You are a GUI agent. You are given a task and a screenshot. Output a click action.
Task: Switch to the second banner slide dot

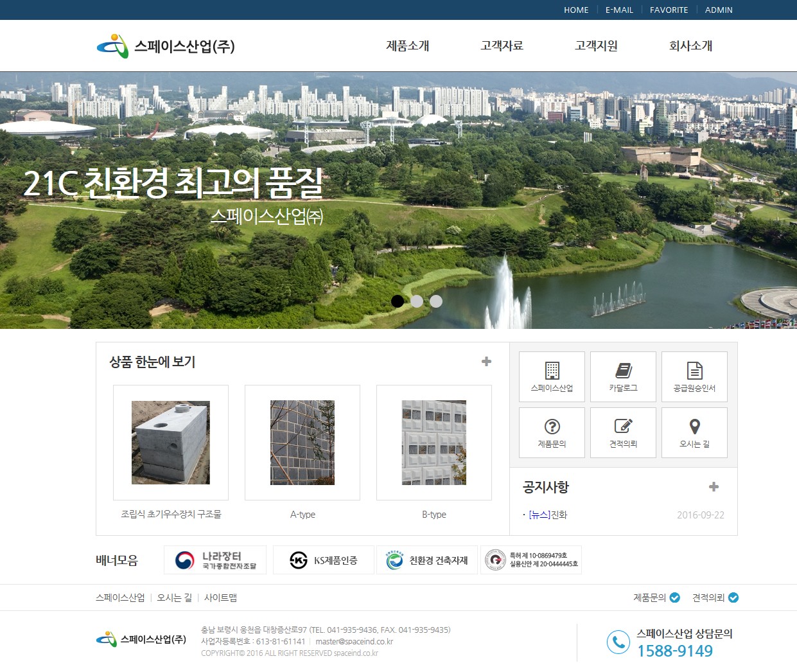point(417,301)
